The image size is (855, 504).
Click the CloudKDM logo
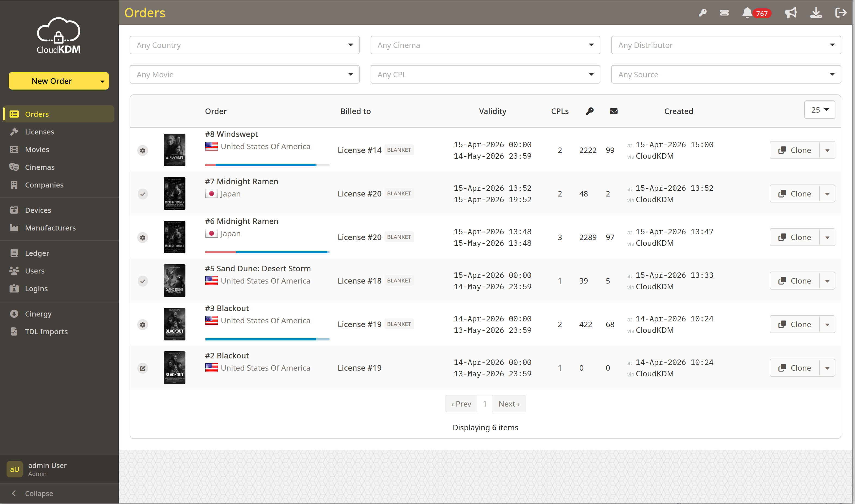point(59,36)
